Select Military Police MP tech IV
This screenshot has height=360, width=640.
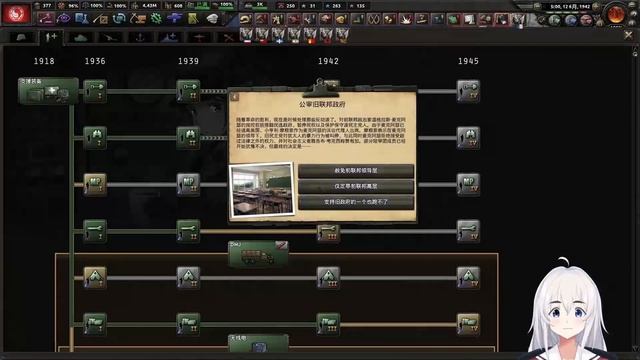coord(468,184)
